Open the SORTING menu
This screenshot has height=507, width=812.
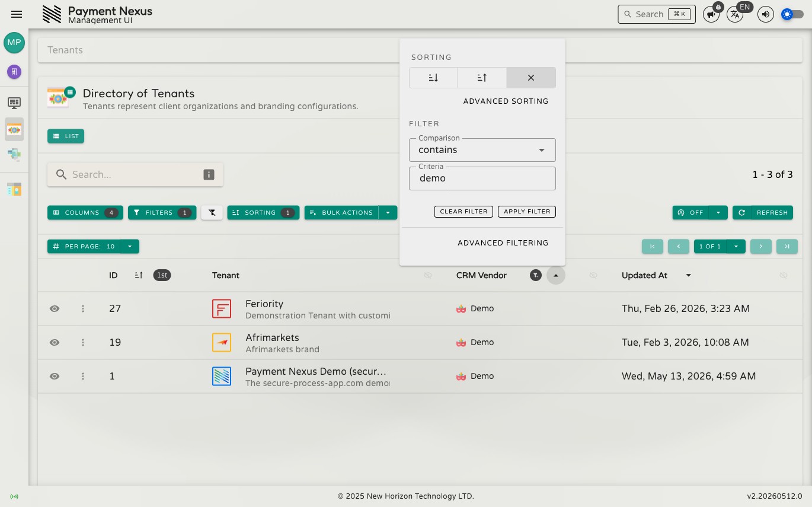click(x=263, y=212)
